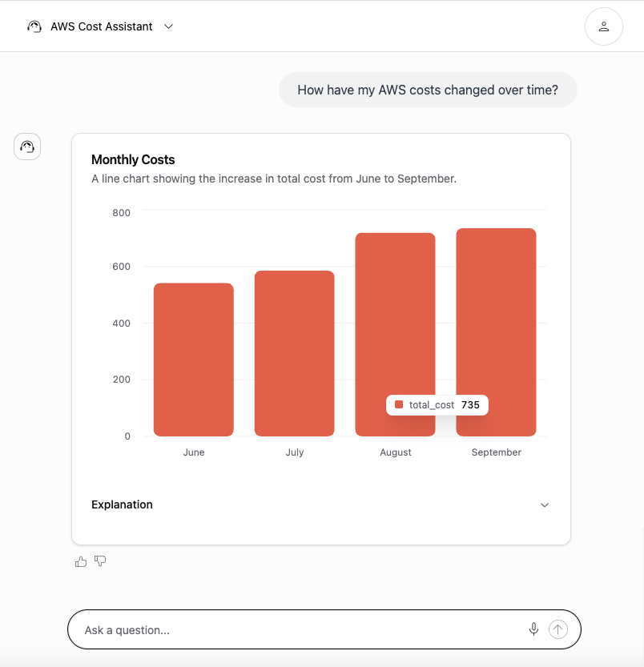Screen dimensions: 644x667
Task: Click the microphone icon in the question box
Action: (533, 629)
